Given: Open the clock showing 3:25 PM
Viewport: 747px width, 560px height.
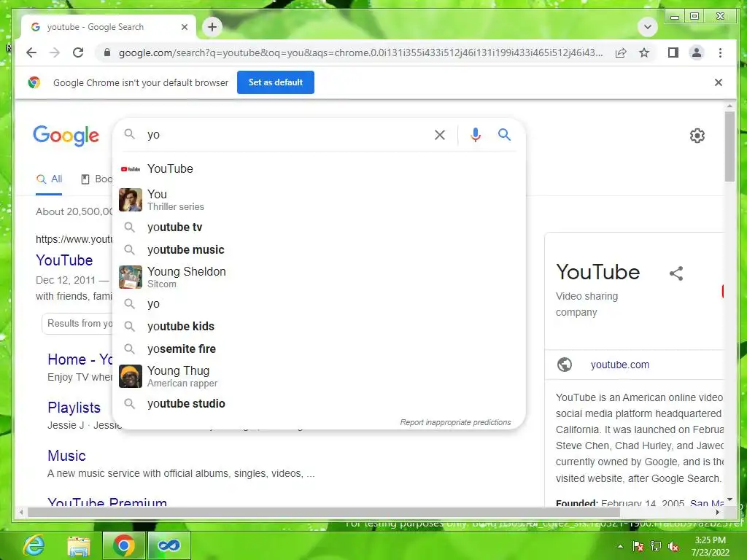Looking at the screenshot, I should (x=711, y=546).
